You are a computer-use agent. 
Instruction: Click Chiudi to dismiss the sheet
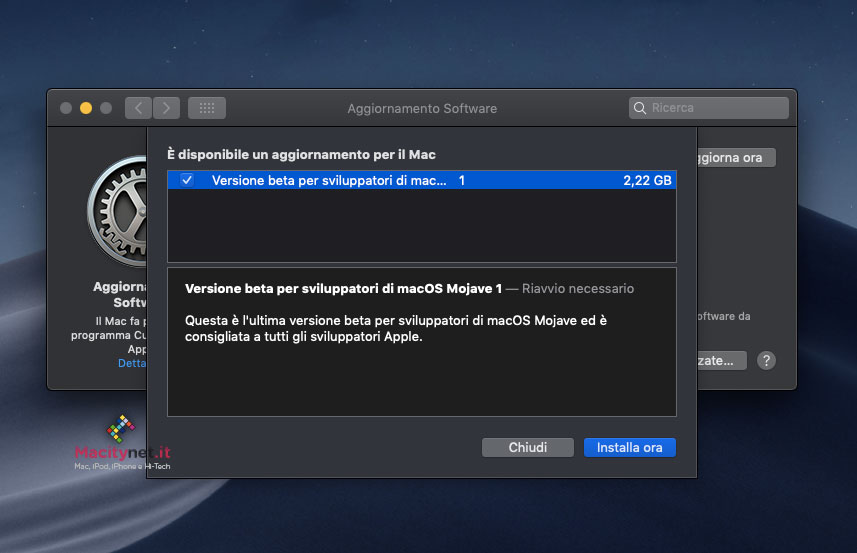click(527, 448)
